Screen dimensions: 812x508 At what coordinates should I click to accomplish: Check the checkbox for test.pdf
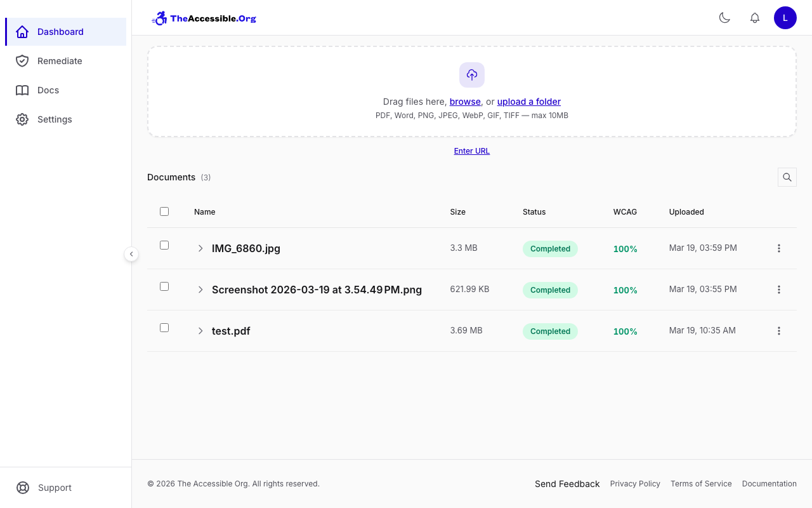click(164, 327)
